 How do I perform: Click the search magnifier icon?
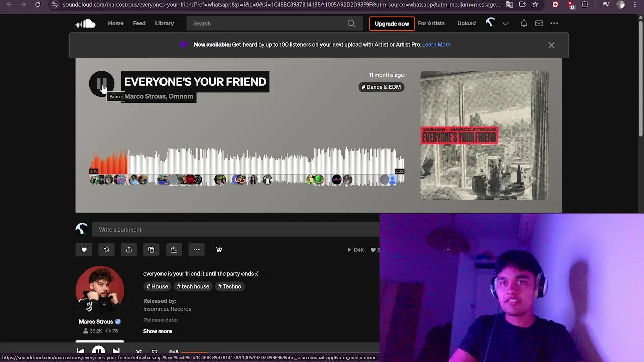(351, 24)
